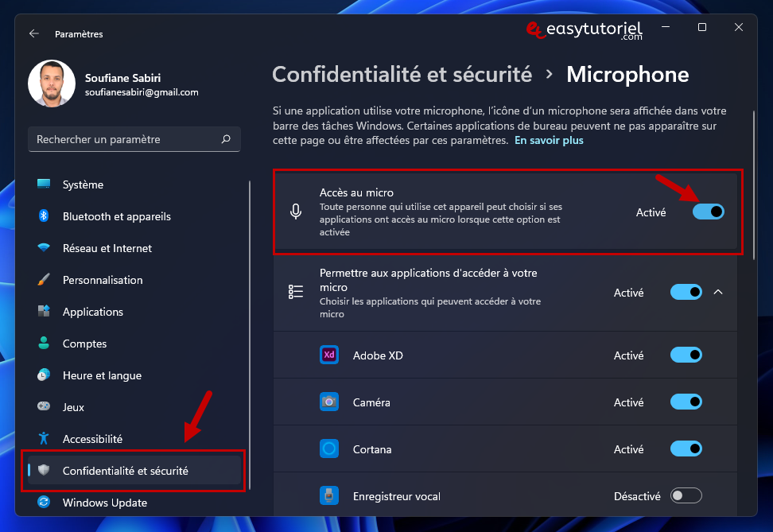Click the Comptes person icon
The width and height of the screenshot is (773, 532).
44,344
